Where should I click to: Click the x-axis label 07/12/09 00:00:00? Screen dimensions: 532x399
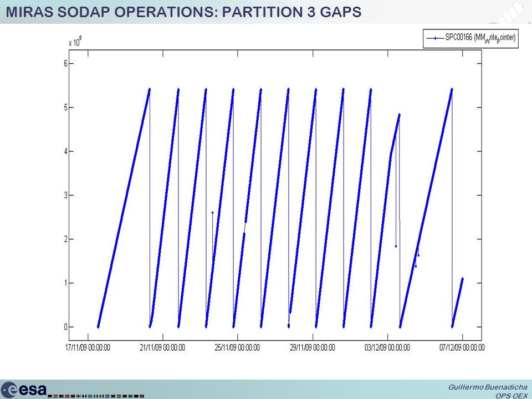coord(462,347)
